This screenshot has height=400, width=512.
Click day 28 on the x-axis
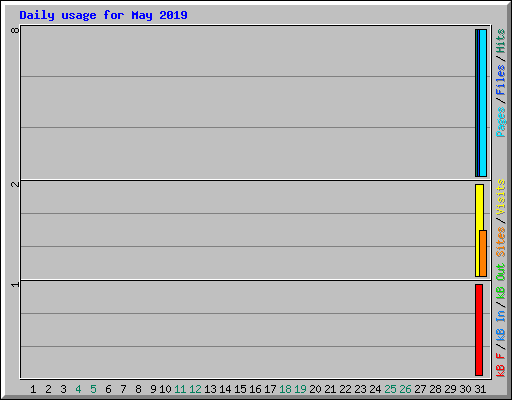435,389
